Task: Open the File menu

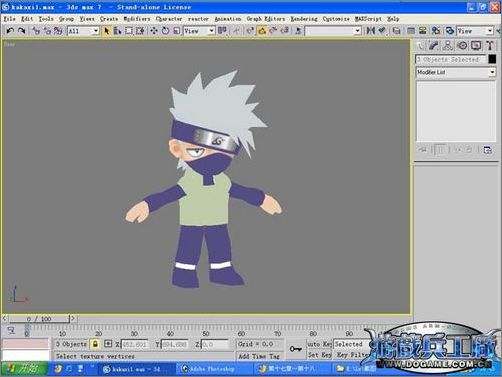Action: tap(9, 19)
